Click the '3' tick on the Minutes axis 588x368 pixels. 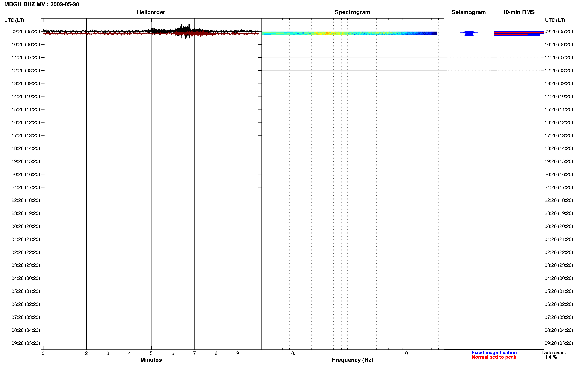point(108,353)
